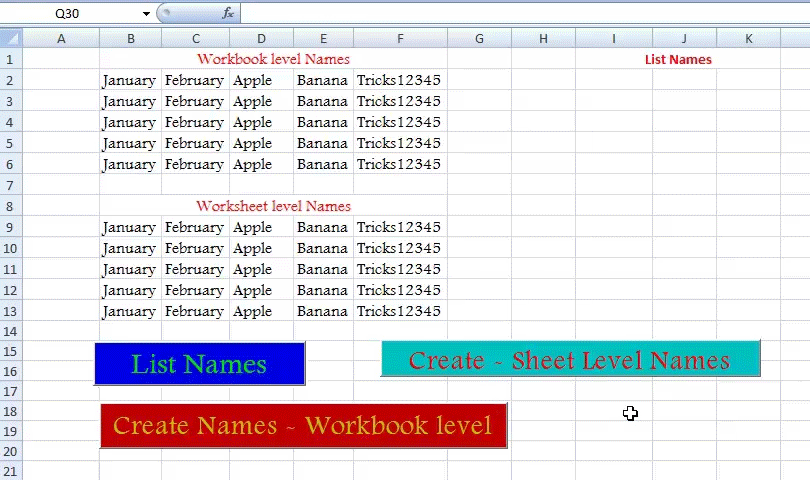Select row 8 header

11,206
